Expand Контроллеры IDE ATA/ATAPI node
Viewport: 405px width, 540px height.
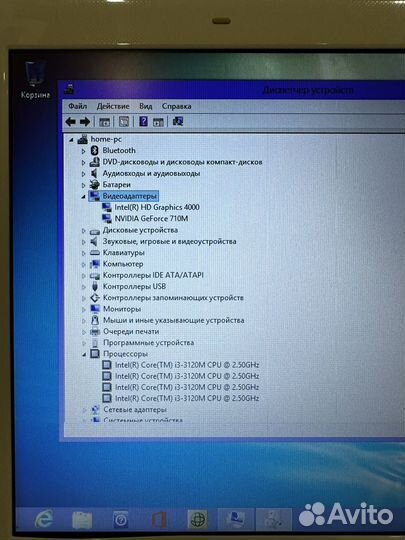pyautogui.click(x=83, y=276)
